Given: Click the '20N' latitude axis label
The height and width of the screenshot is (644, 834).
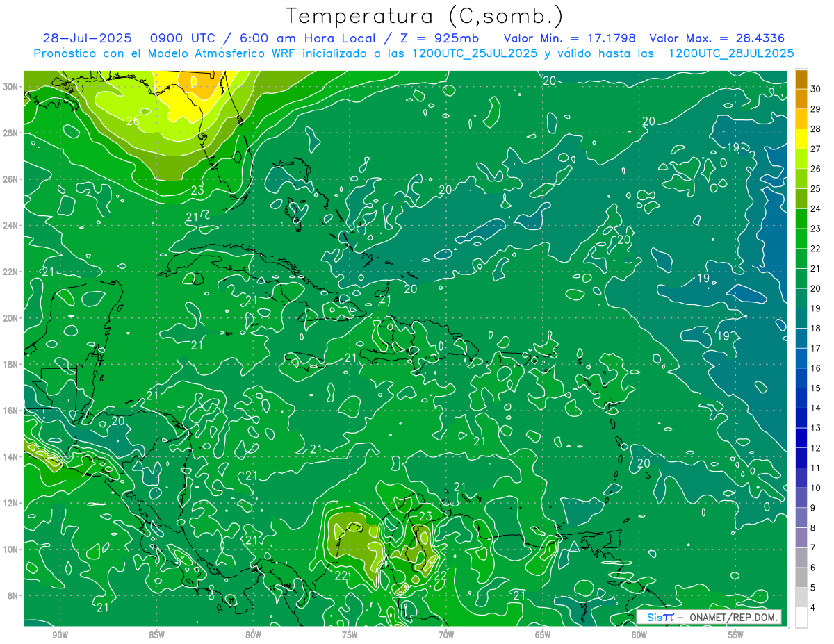Looking at the screenshot, I should (10, 318).
